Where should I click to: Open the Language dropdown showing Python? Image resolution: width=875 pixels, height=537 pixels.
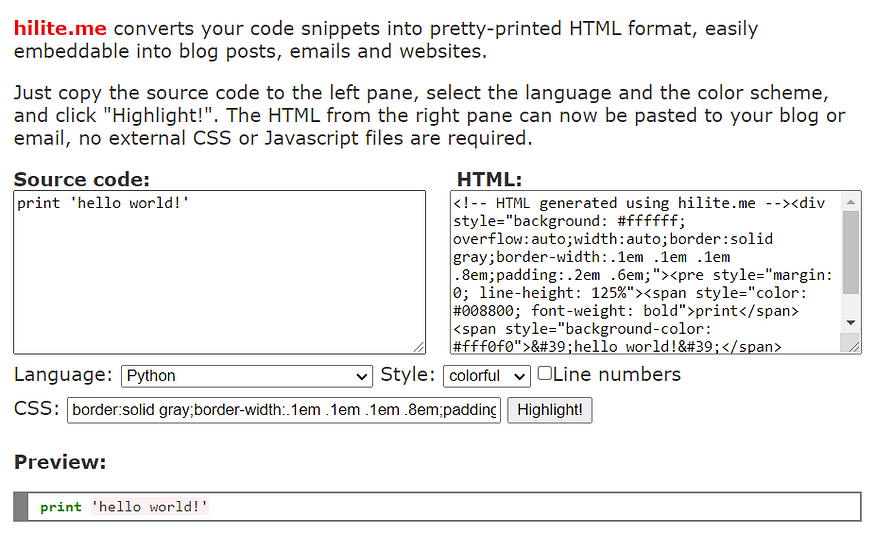click(247, 376)
